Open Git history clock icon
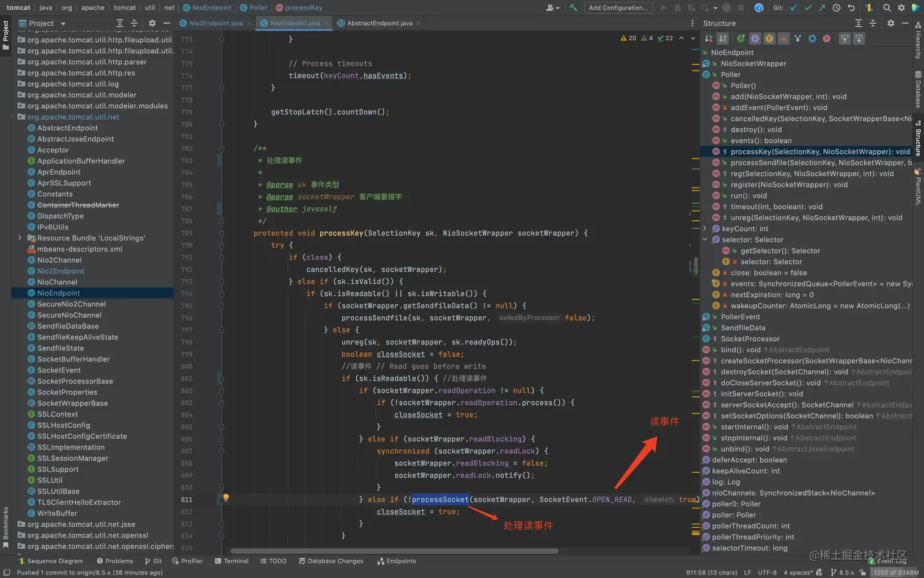The width and height of the screenshot is (924, 578). click(836, 8)
